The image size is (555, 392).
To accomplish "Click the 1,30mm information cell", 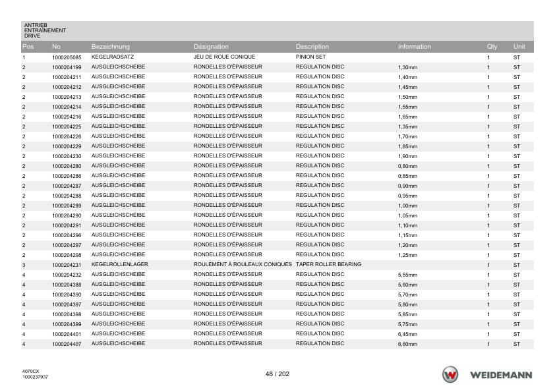I will 407,67.
